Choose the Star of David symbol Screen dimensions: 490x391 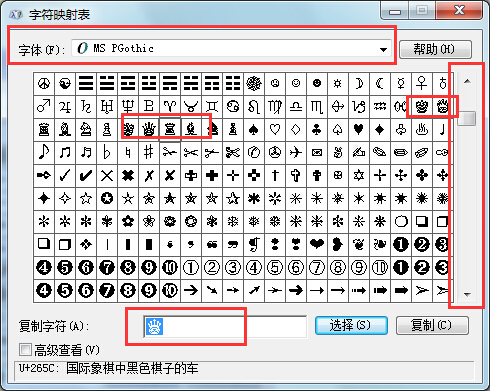click(x=359, y=175)
